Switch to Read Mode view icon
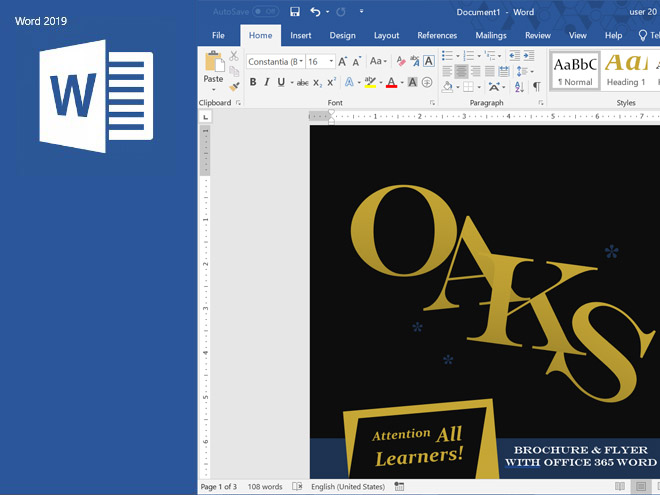 620,487
